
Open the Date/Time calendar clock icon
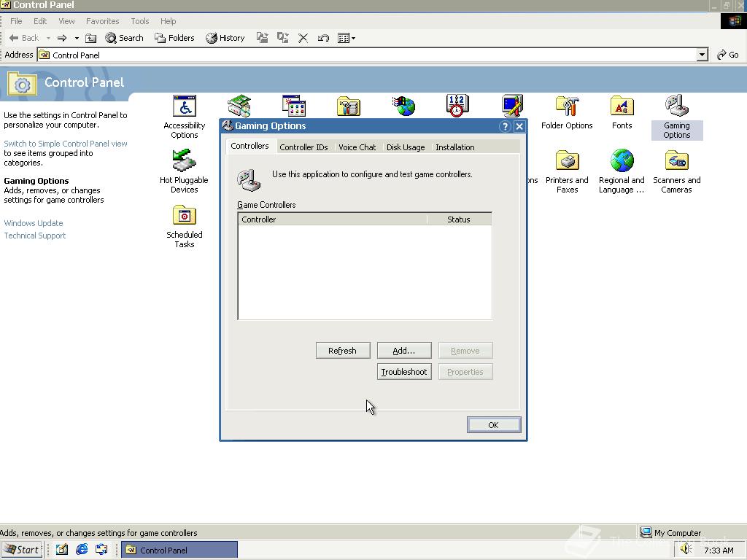point(457,106)
